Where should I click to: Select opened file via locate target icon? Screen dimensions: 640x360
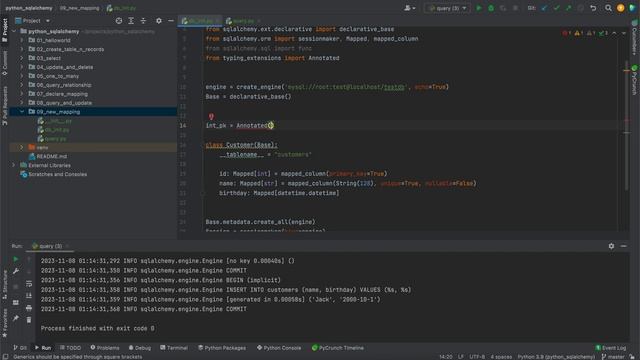coord(119,20)
